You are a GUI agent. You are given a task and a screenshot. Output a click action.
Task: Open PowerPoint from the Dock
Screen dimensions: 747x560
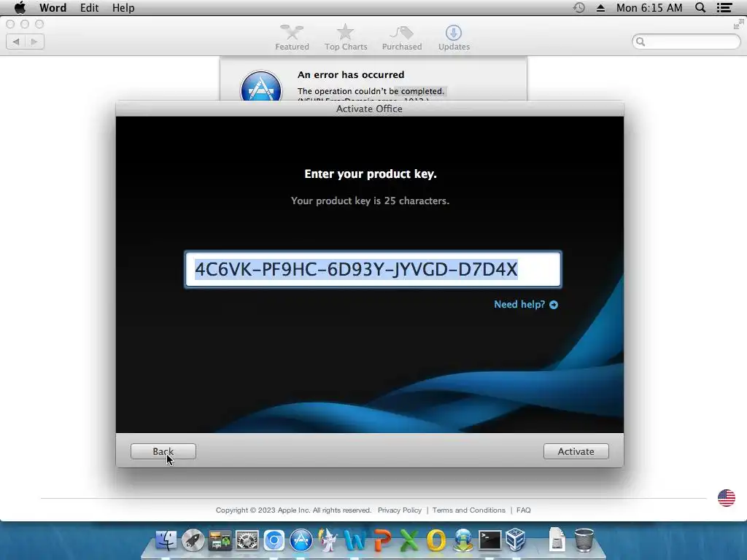tap(382, 540)
